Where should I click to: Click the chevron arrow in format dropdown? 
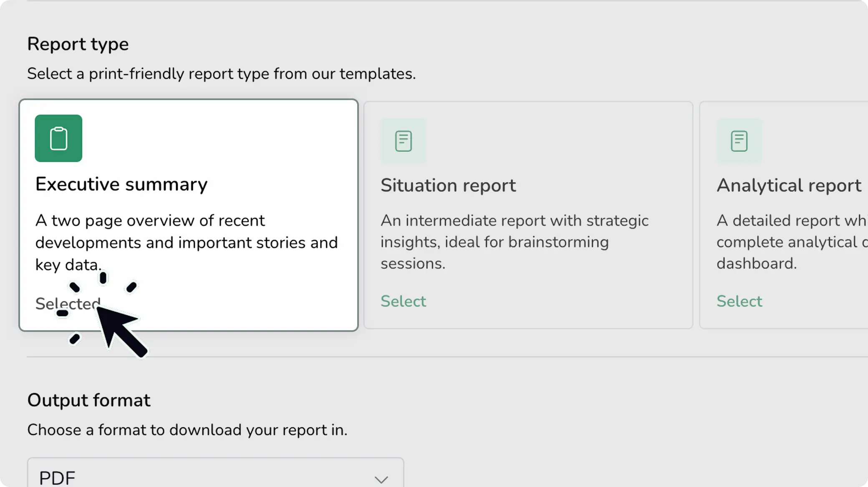(x=381, y=479)
